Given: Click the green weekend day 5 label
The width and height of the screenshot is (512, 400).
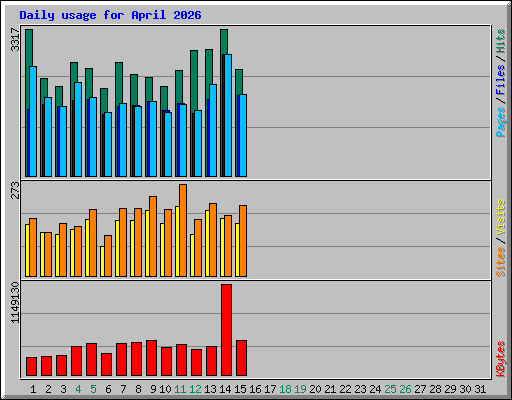Looking at the screenshot, I should coord(93,389).
